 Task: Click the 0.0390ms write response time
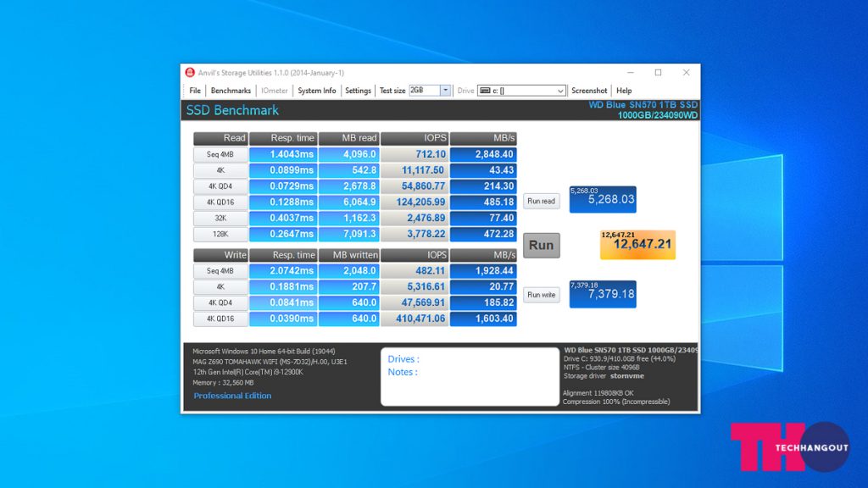pyautogui.click(x=283, y=319)
